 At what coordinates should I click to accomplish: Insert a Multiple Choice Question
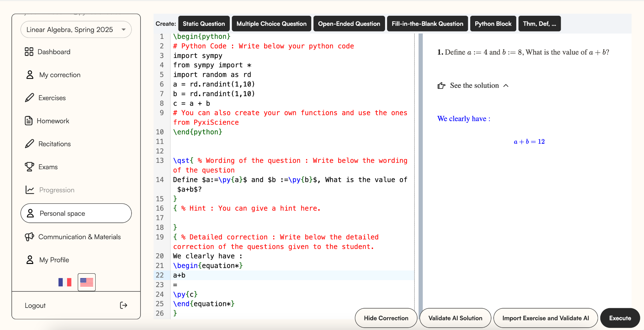coord(271,23)
